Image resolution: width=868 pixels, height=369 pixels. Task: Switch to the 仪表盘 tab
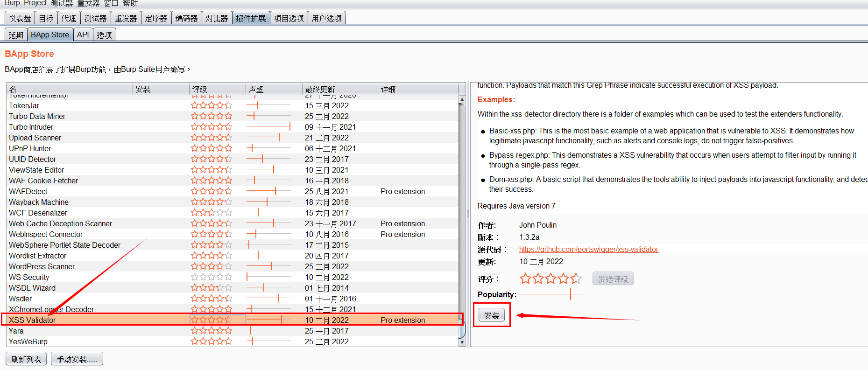coord(20,18)
